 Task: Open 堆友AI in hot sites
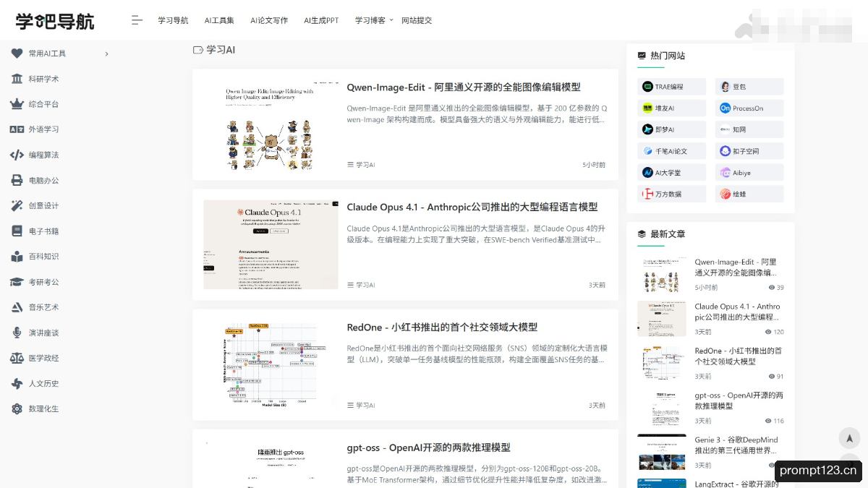click(671, 108)
